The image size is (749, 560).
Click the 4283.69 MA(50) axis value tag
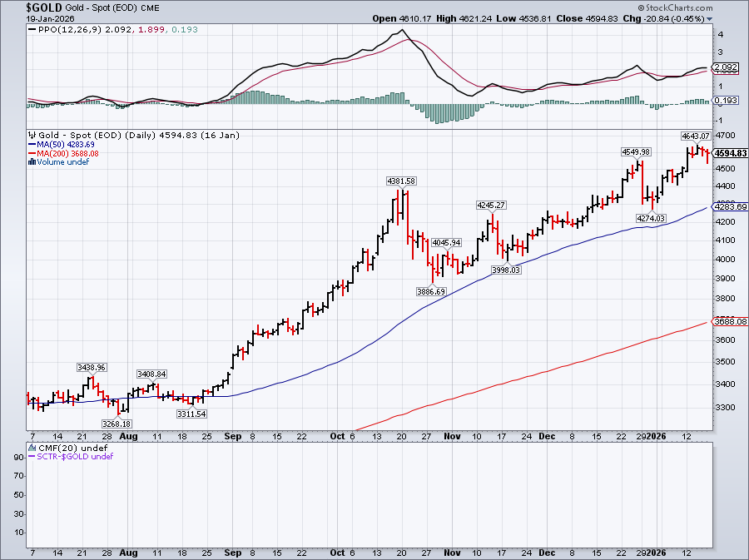[x=731, y=206]
